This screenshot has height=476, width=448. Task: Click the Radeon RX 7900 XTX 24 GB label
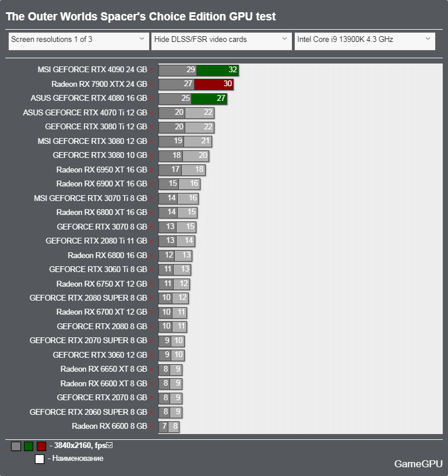[99, 84]
